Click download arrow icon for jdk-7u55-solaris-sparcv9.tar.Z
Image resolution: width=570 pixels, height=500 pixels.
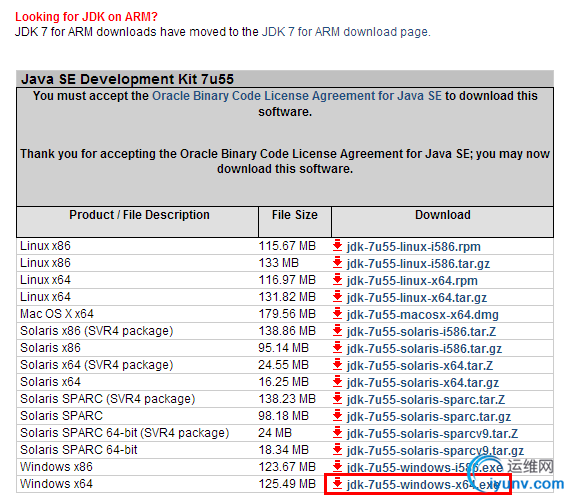(337, 433)
